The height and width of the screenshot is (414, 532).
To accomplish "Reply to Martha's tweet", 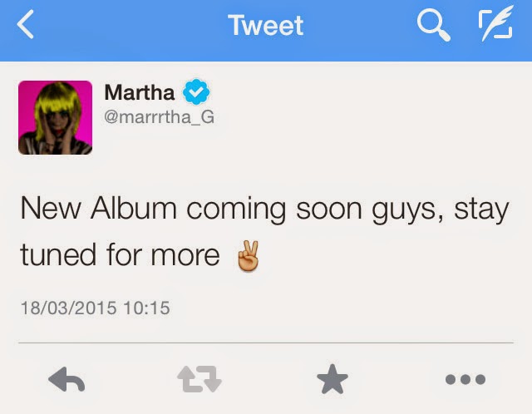I will [66, 379].
